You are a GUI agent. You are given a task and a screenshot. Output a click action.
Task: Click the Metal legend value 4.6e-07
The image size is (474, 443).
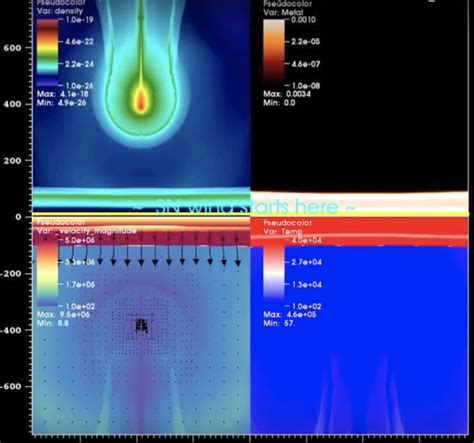(306, 64)
